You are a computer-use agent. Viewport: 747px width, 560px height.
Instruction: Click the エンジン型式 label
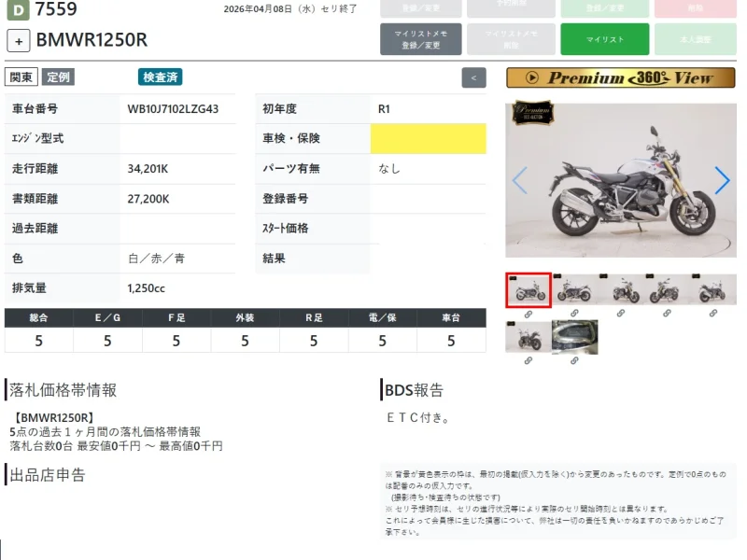coord(37,138)
